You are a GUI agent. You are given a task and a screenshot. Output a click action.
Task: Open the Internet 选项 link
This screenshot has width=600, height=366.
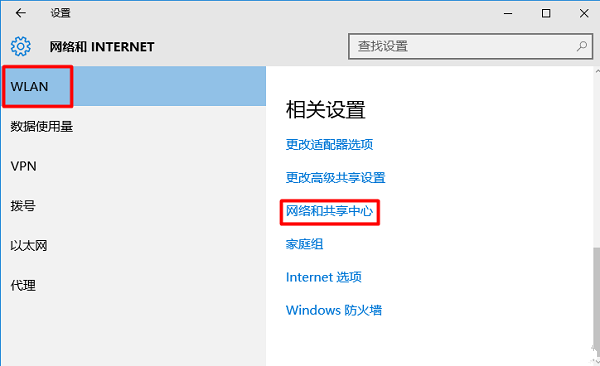pyautogui.click(x=324, y=277)
